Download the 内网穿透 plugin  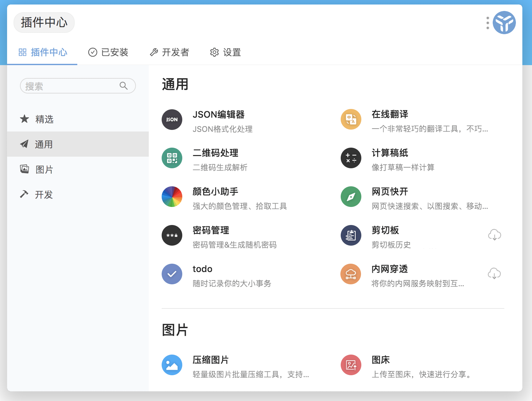[494, 274]
